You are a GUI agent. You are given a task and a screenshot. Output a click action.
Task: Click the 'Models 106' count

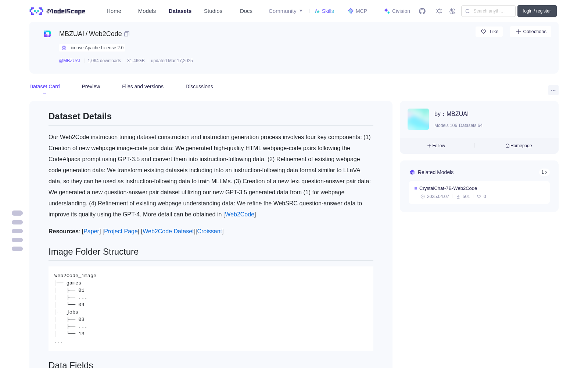pyautogui.click(x=446, y=125)
